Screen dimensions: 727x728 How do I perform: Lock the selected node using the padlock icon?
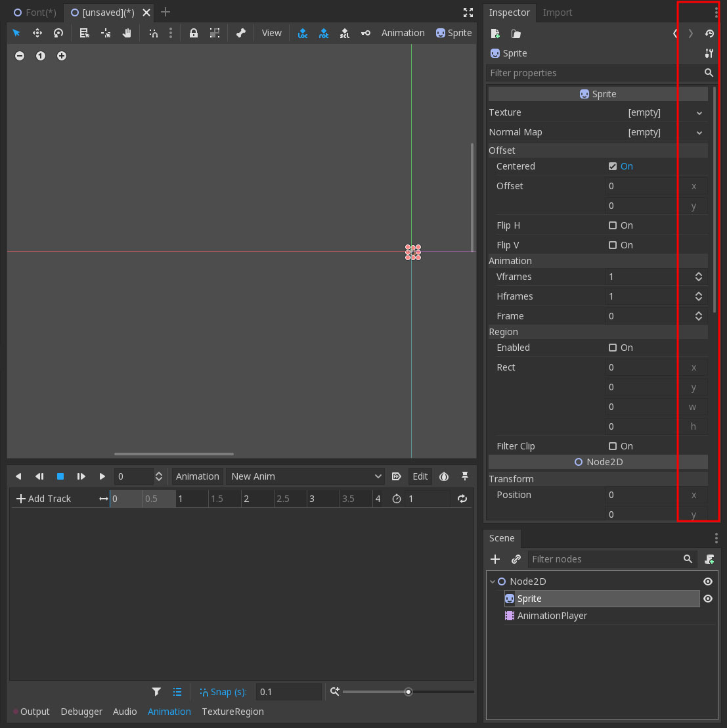point(194,32)
